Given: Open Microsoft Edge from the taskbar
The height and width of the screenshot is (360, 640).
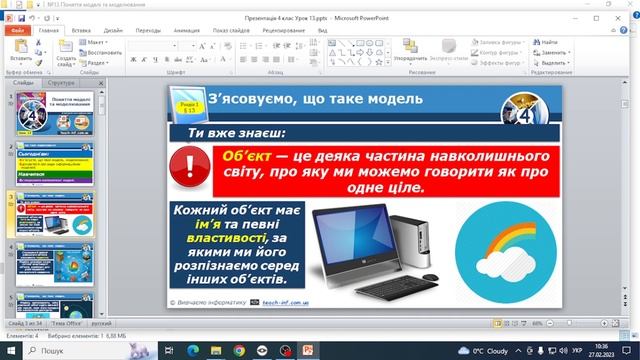Looking at the screenshot, I should tap(193, 351).
